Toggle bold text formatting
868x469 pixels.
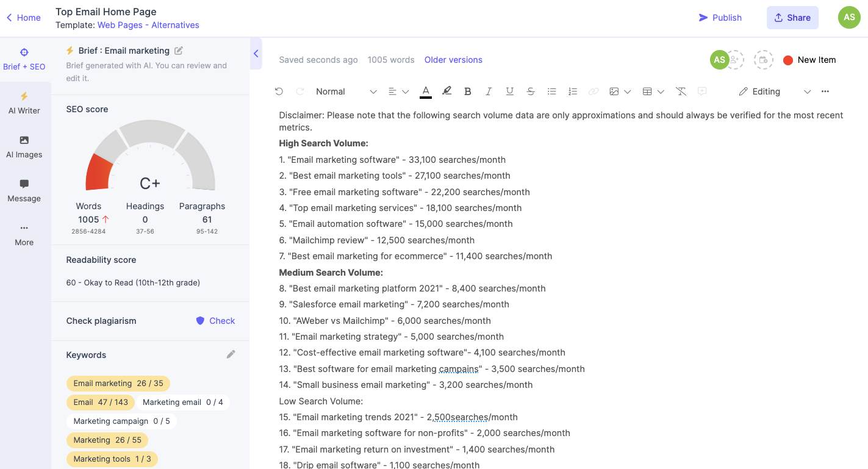468,91
